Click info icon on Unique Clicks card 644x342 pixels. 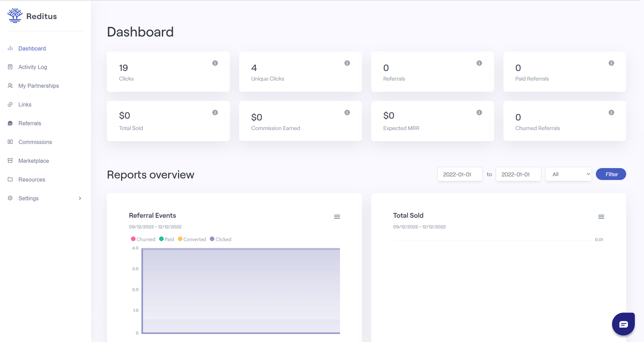pyautogui.click(x=347, y=63)
